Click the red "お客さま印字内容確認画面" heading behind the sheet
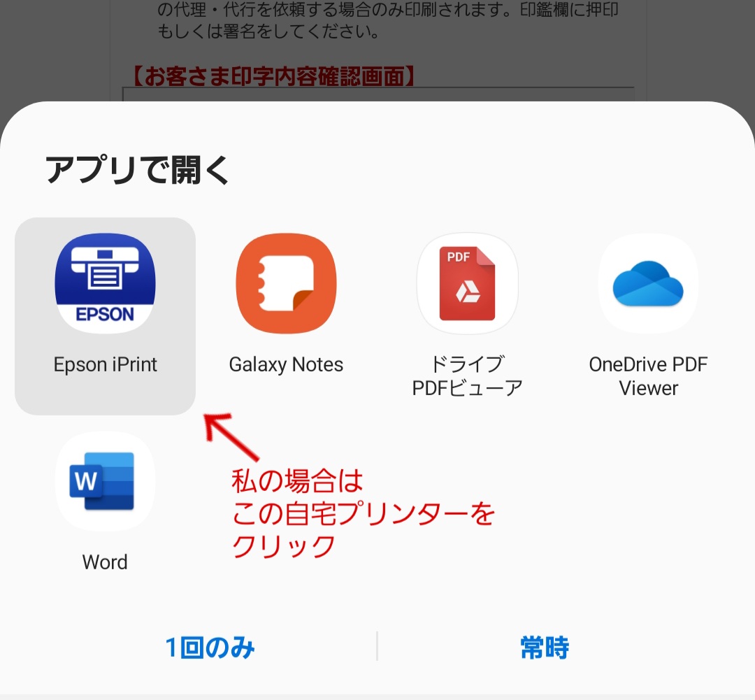Viewport: 755px width, 700px height. coord(273,76)
